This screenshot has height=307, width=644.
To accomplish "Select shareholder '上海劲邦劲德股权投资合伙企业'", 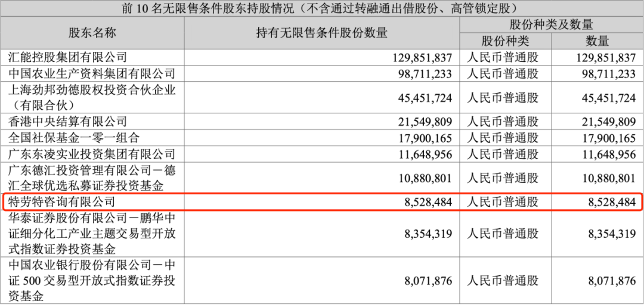I will click(92, 90).
